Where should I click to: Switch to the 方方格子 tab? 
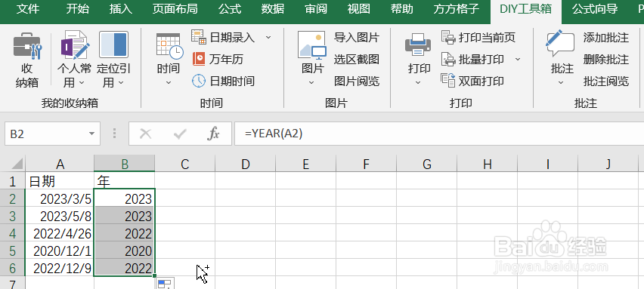pyautogui.click(x=456, y=9)
